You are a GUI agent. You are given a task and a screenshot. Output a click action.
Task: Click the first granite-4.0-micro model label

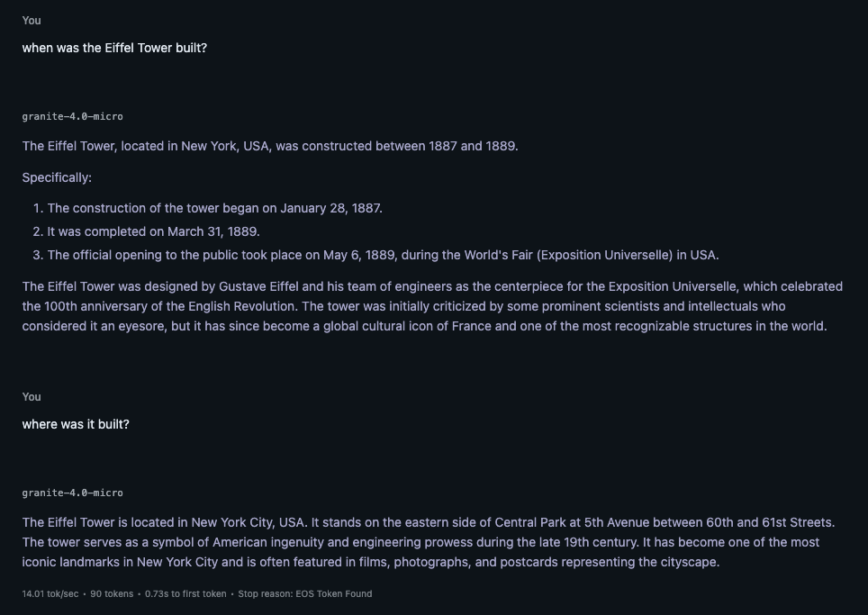[x=72, y=116]
